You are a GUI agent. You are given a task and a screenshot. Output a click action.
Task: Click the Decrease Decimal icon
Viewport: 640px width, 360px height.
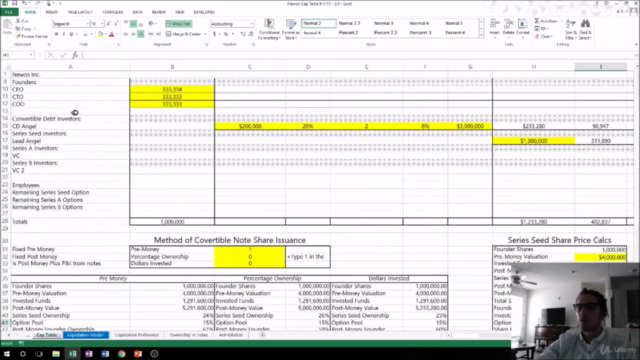251,34
